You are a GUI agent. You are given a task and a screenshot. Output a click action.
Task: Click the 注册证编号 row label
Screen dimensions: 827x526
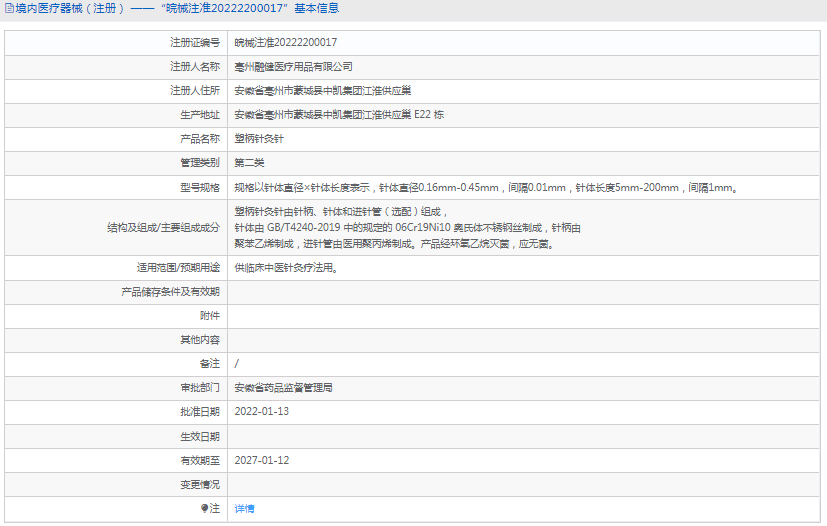click(x=195, y=42)
